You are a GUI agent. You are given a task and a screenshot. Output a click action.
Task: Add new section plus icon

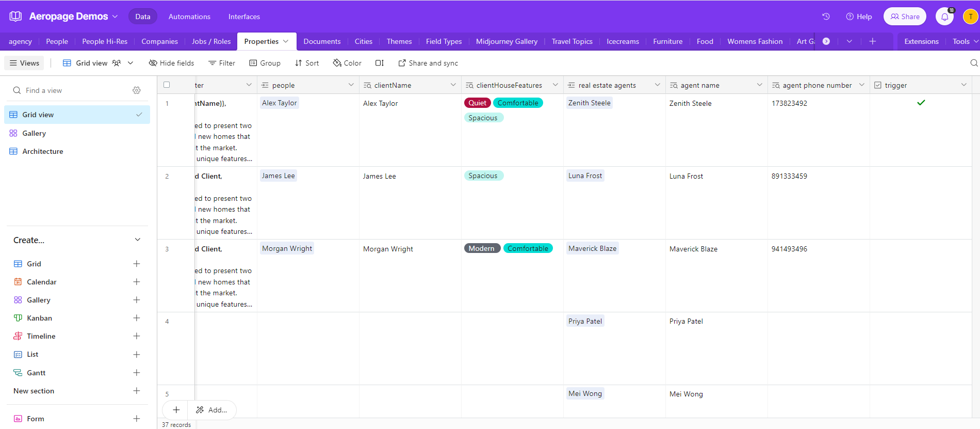point(137,391)
